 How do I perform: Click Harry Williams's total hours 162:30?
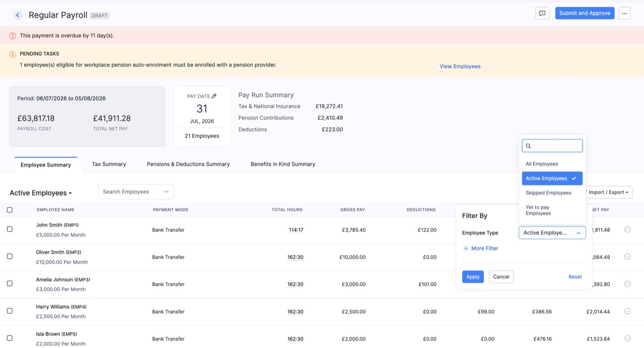coord(295,312)
